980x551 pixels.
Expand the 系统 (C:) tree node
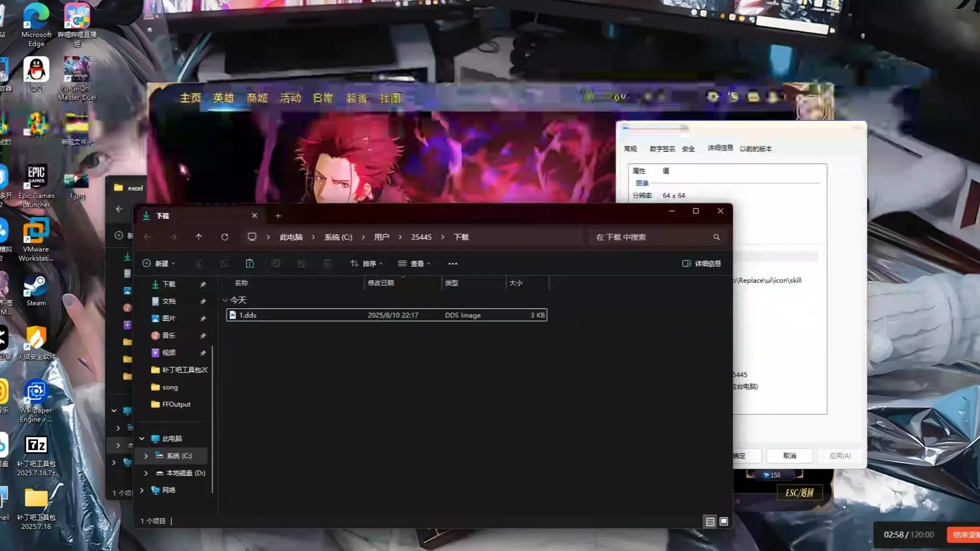[x=146, y=456]
